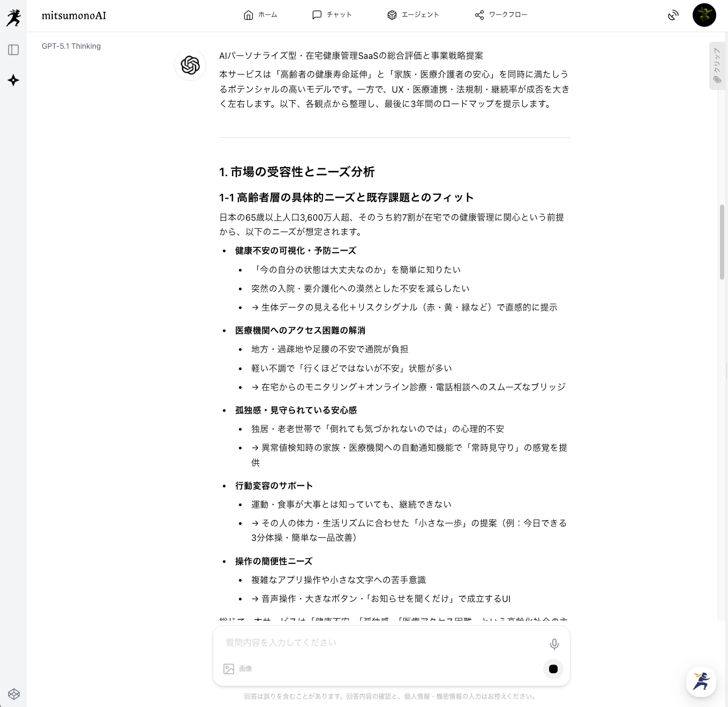Click the four-point sparkle icon in left sidebar
Viewport: 728px width, 707px height.
[13, 80]
